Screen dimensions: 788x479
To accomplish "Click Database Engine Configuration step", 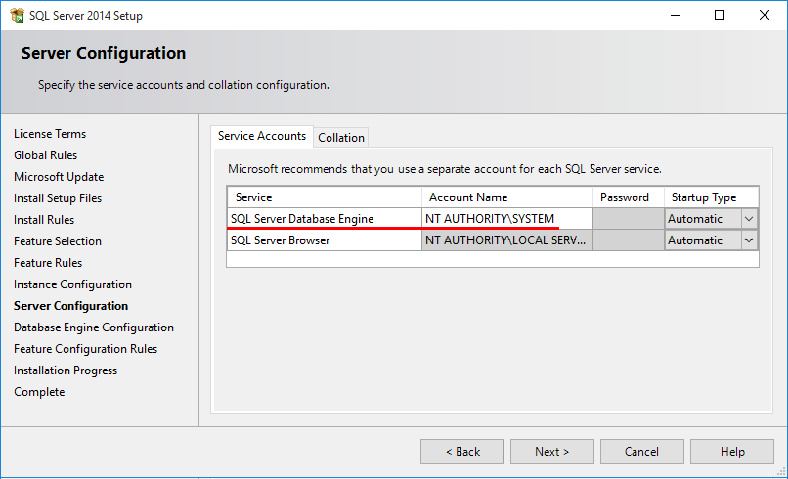I will coord(94,327).
